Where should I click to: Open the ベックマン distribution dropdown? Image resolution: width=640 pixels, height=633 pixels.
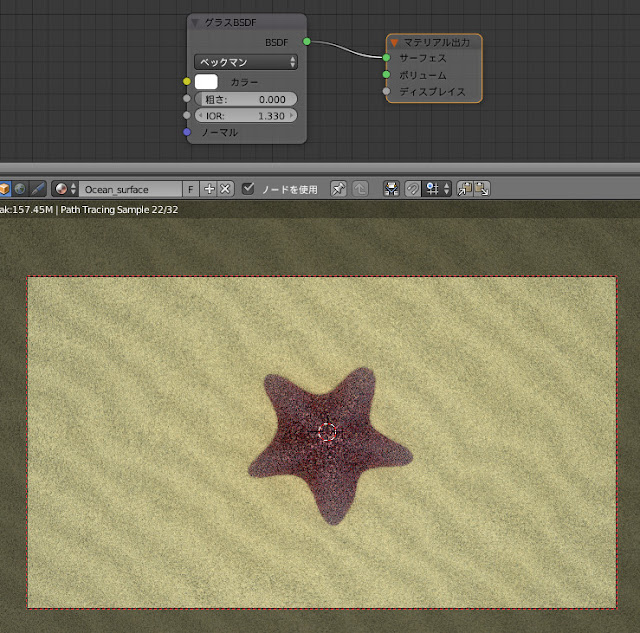point(246,62)
